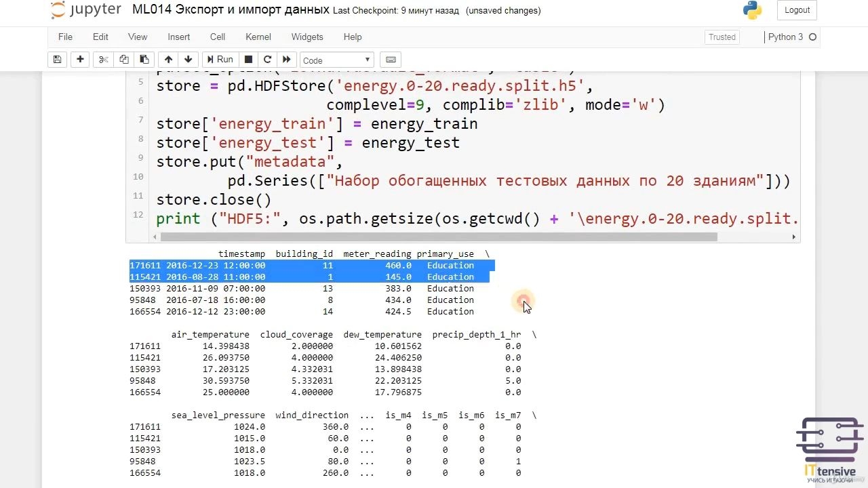Click the Python 3 kernel name
This screenshot has height=488, width=868.
[785, 37]
